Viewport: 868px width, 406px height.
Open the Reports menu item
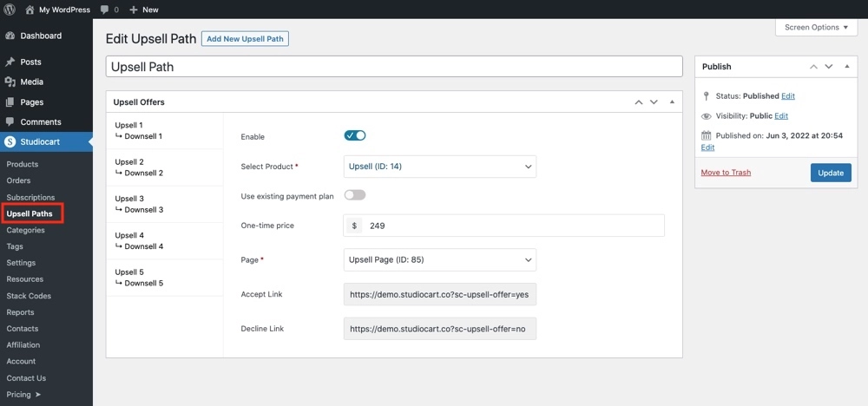point(21,312)
